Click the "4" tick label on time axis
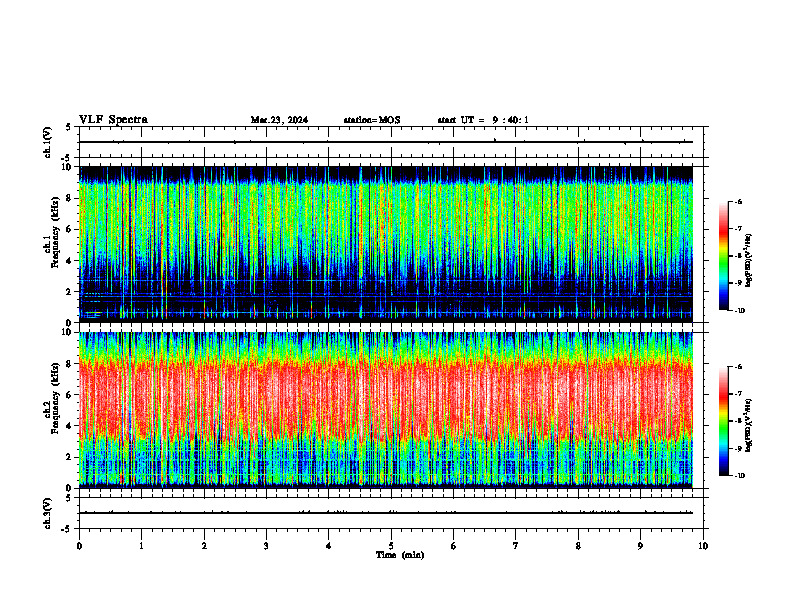792x612 pixels. [x=328, y=546]
